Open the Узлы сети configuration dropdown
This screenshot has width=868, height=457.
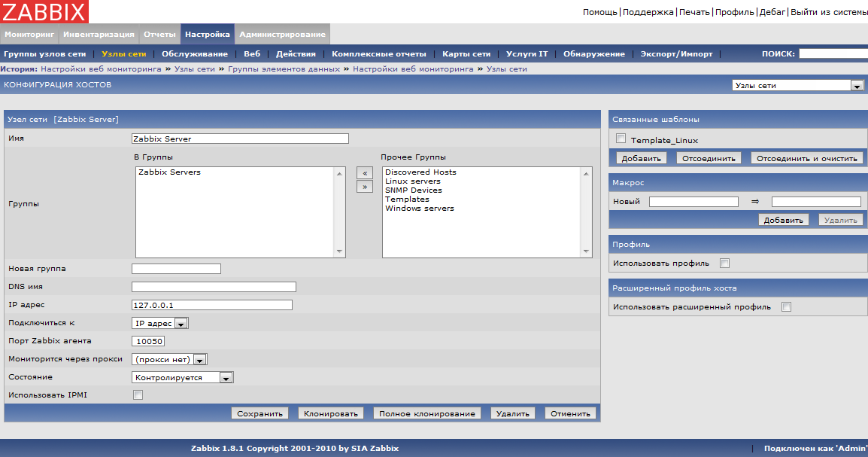point(797,85)
